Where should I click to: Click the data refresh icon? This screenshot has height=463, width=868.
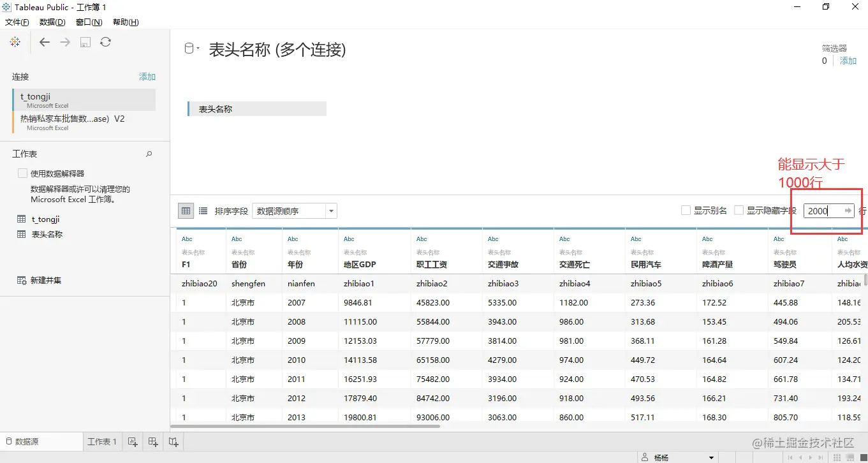click(105, 41)
